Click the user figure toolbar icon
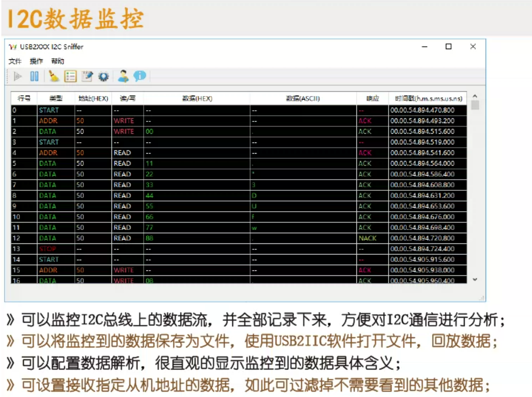The height and width of the screenshot is (397, 532). (x=123, y=77)
